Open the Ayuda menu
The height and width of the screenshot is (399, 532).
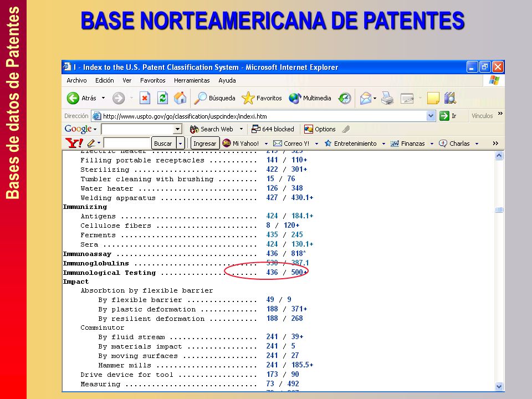pyautogui.click(x=227, y=80)
